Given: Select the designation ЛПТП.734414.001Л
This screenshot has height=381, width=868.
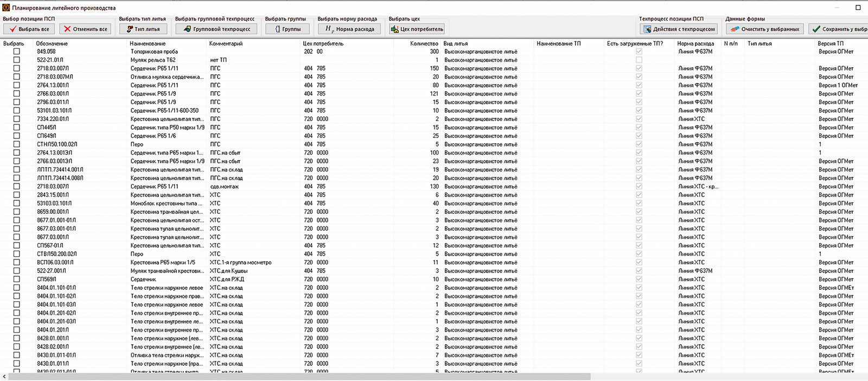Looking at the screenshot, I should click(x=60, y=169).
